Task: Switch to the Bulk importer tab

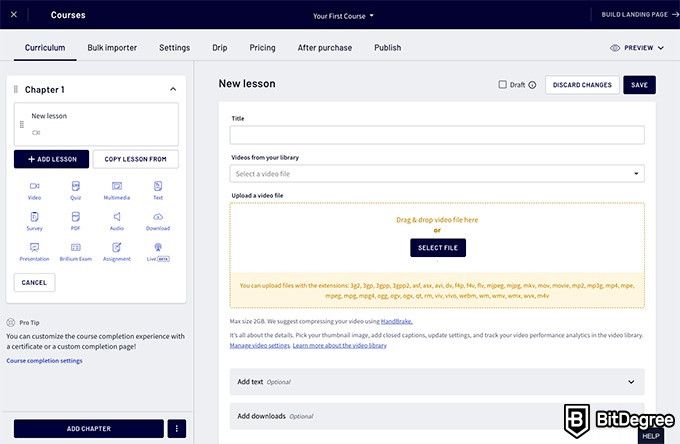Action: click(112, 48)
